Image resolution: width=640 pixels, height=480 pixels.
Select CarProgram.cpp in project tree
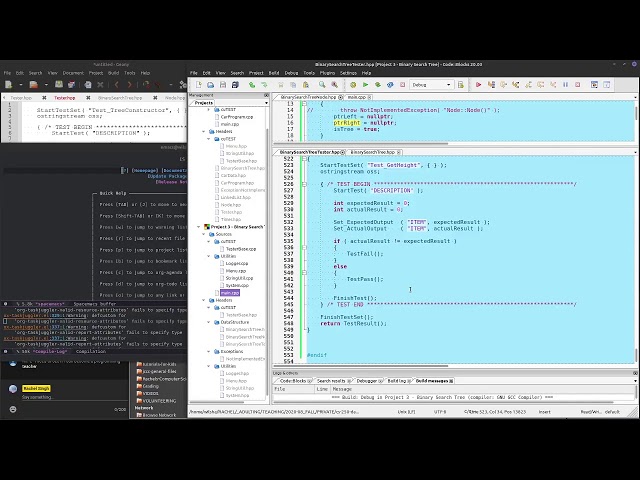[237, 117]
